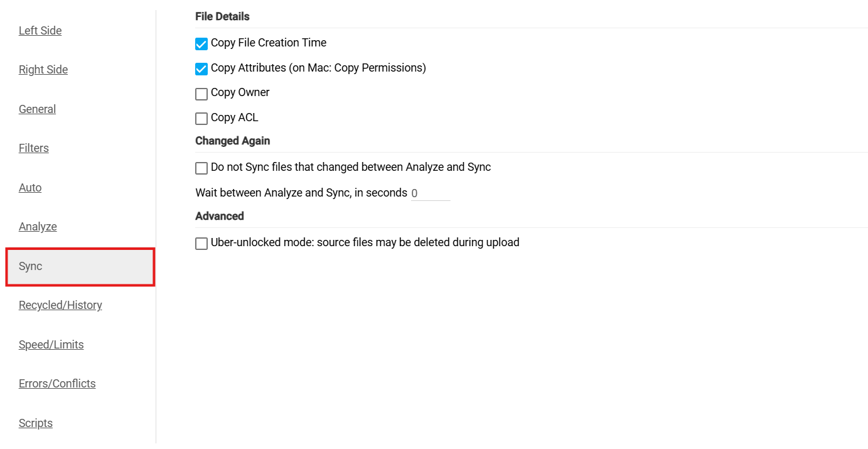Image resolution: width=868 pixels, height=449 pixels.
Task: Click the Advanced section header
Action: (219, 215)
